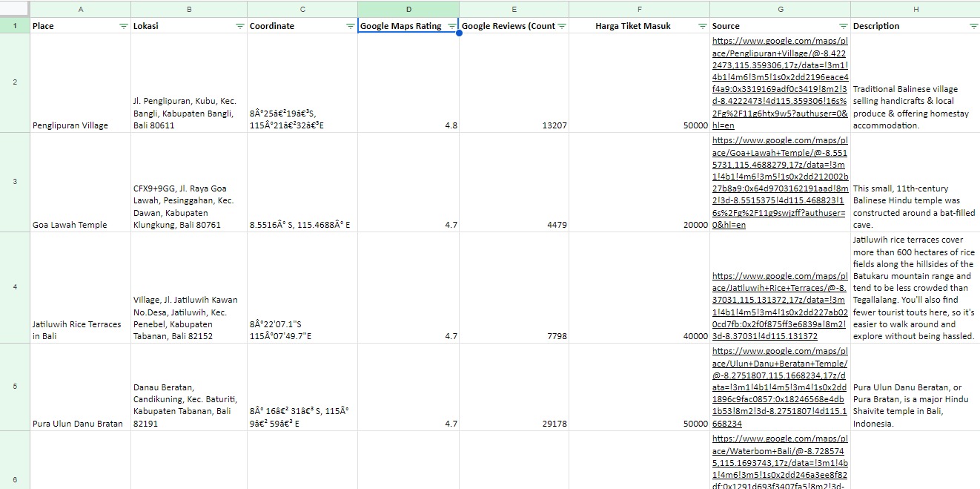This screenshot has height=489, width=980.
Task: Open filter dropdown for Source column
Action: [x=843, y=26]
